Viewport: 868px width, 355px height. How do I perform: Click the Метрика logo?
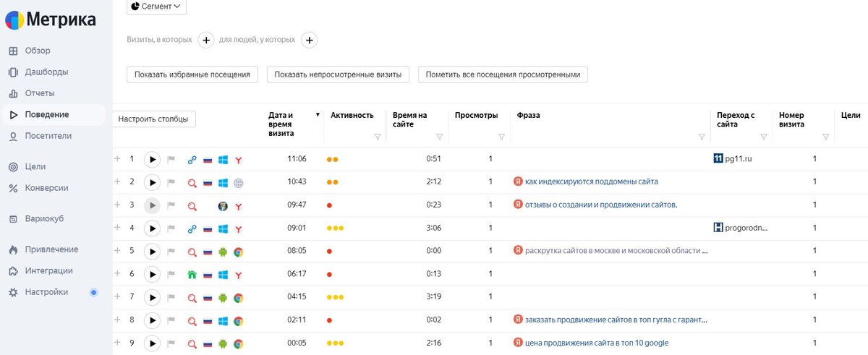coord(50,19)
